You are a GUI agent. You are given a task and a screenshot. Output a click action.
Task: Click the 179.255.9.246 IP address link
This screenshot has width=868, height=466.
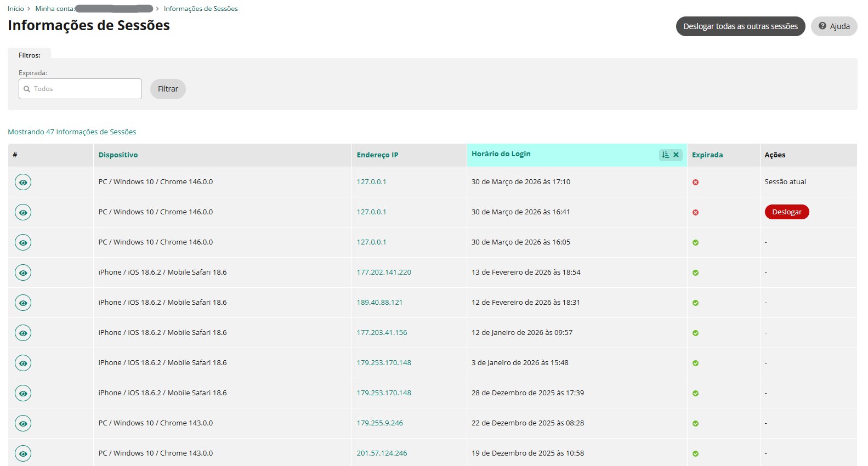point(379,423)
